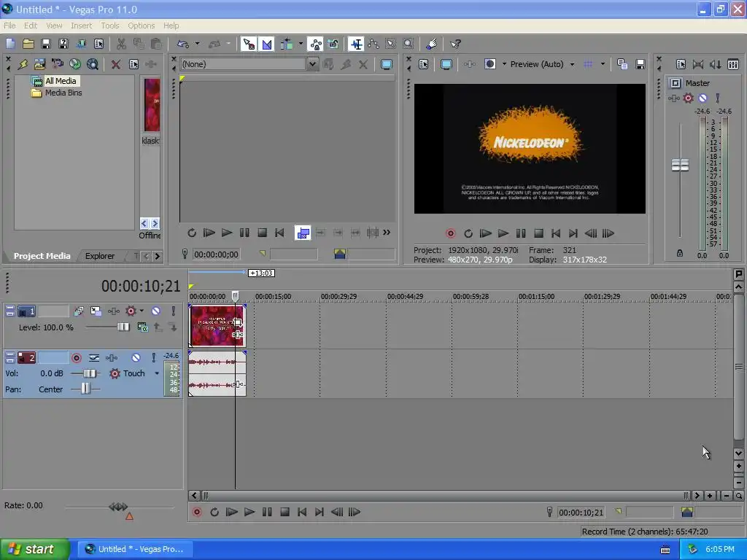Open the Options menu
This screenshot has height=560, width=747.
pos(141,26)
